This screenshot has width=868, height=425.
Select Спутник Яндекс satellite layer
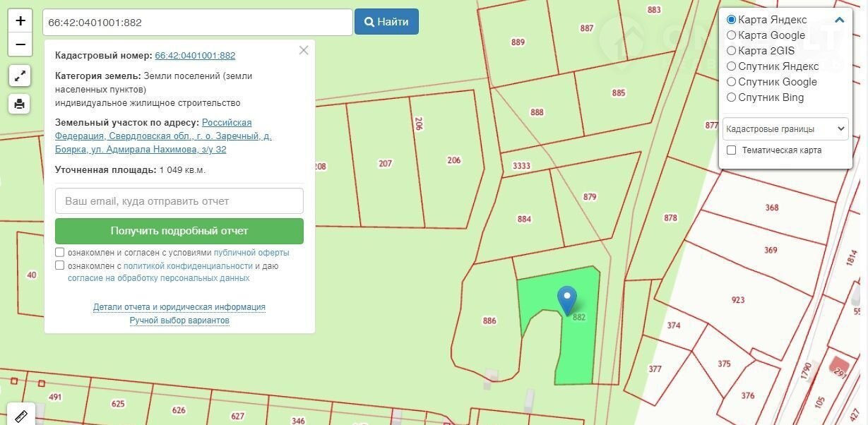pos(732,66)
